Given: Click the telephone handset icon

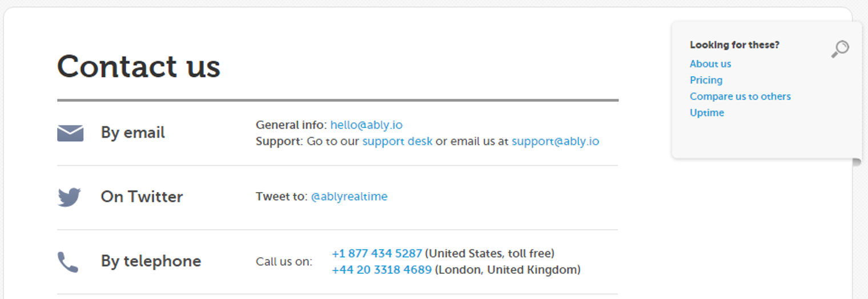Looking at the screenshot, I should (68, 262).
